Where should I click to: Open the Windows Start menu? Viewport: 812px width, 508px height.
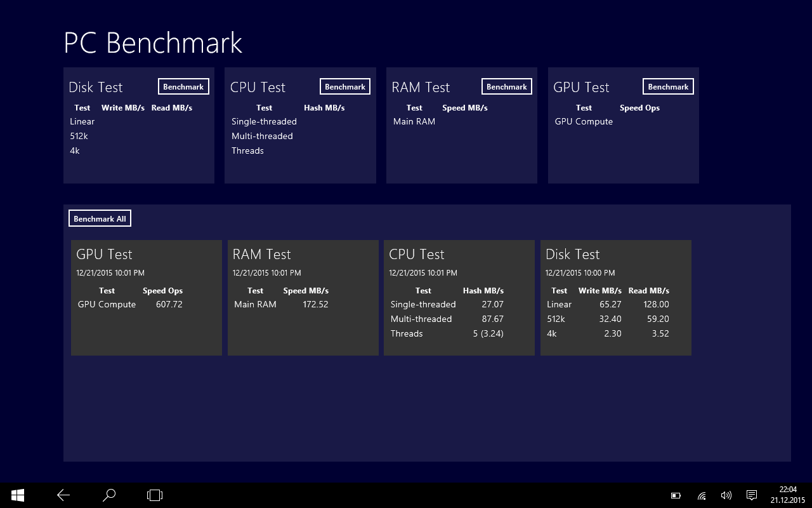(18, 495)
